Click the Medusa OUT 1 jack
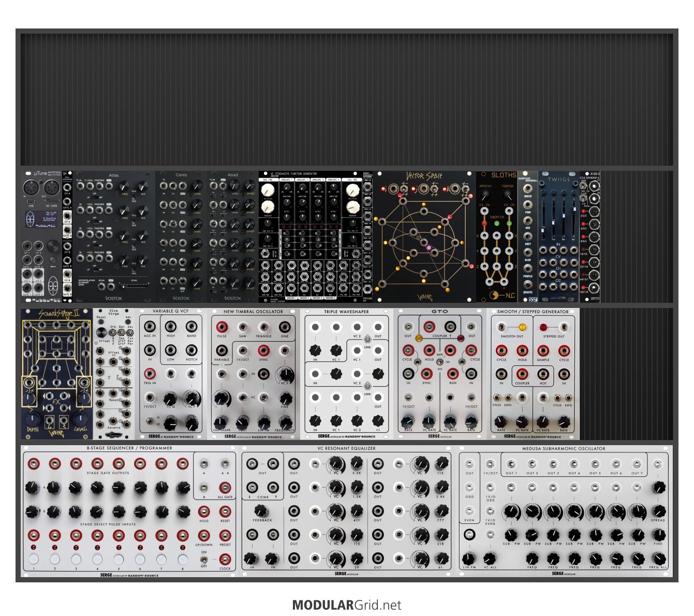Image resolution: width=694 pixels, height=616 pixels. pyautogui.click(x=511, y=464)
